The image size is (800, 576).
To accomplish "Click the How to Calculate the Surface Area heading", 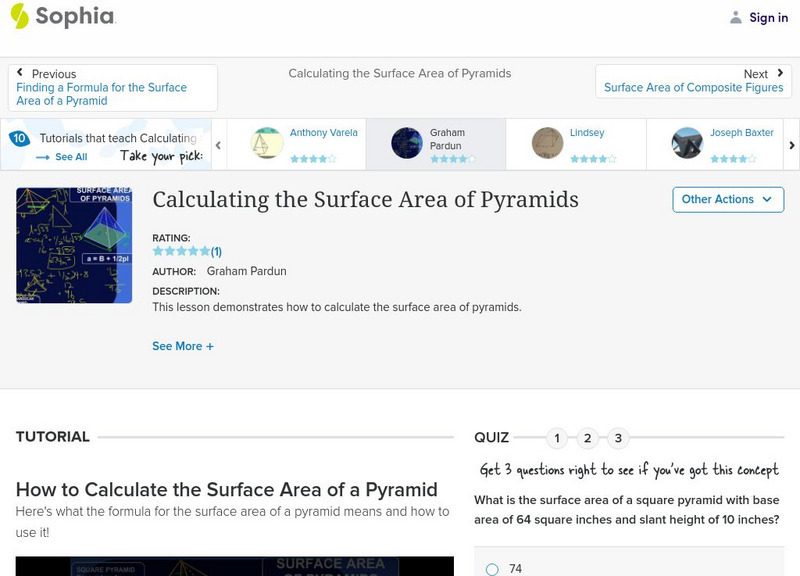I will click(x=227, y=490).
